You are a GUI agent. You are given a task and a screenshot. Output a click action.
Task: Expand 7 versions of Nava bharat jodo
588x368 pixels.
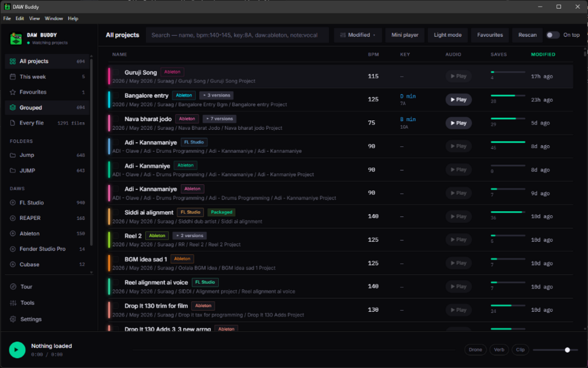219,119
